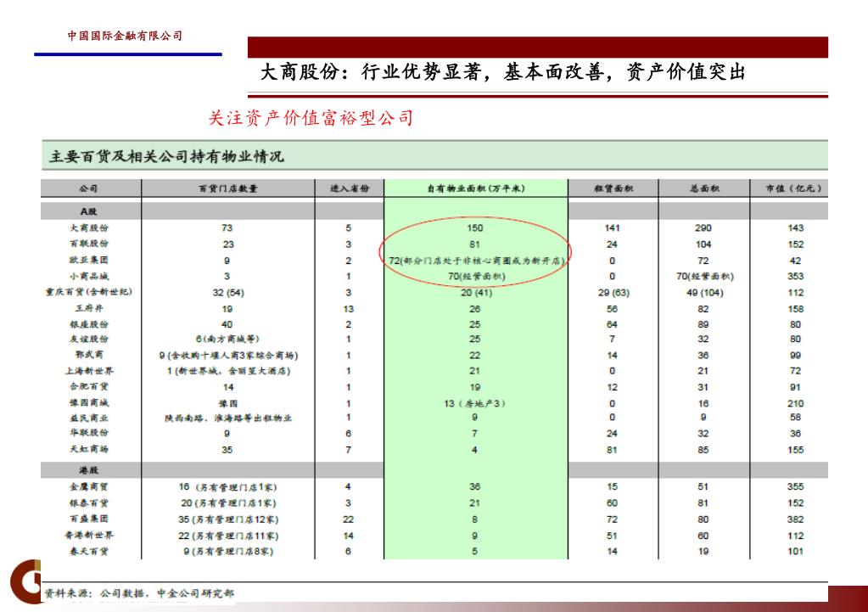Viewport: 868px width, 612px height.
Task: Select 70(经营面积) in the 总面积 column
Action: click(705, 276)
